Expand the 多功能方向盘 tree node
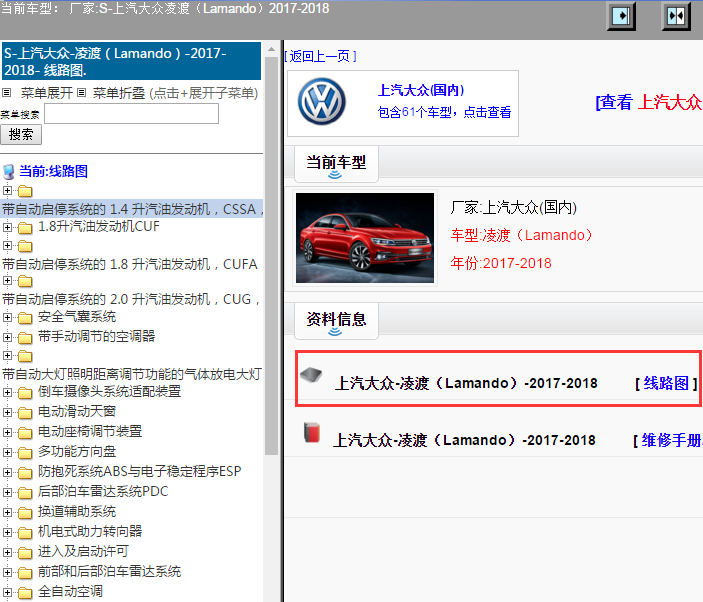Screen dimensions: 703x602 click(7, 452)
